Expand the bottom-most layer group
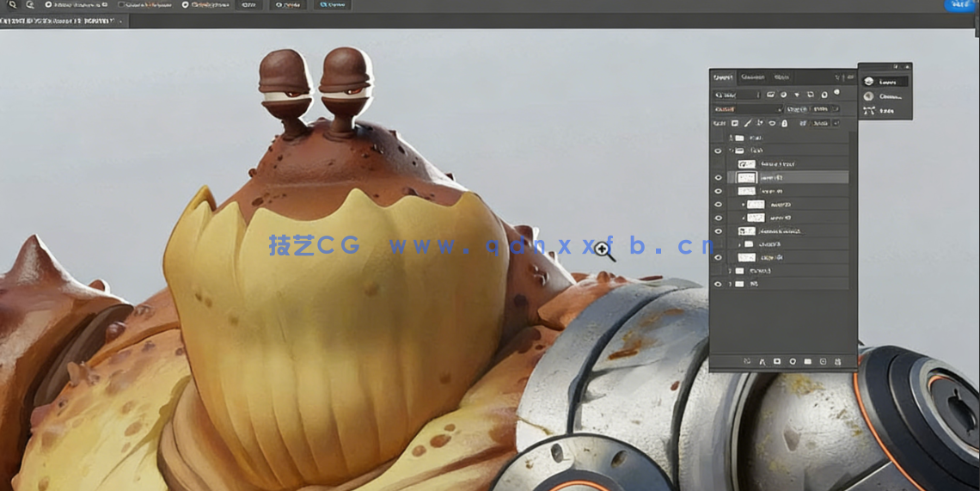Image resolution: width=980 pixels, height=491 pixels. pos(730,284)
